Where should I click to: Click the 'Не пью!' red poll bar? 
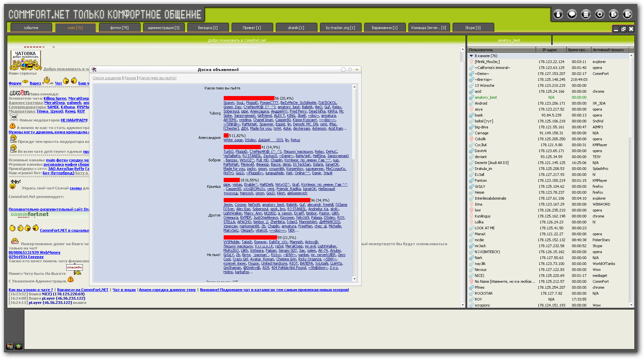250,237
